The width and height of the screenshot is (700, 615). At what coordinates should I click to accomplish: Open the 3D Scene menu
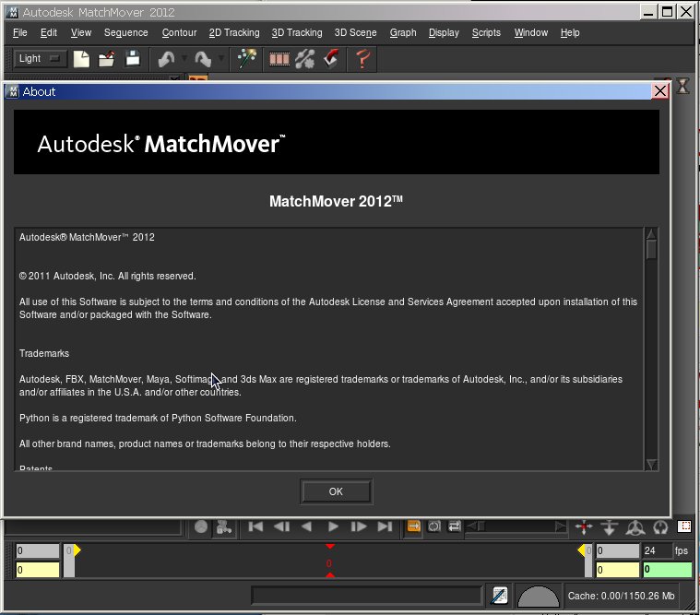click(x=355, y=32)
